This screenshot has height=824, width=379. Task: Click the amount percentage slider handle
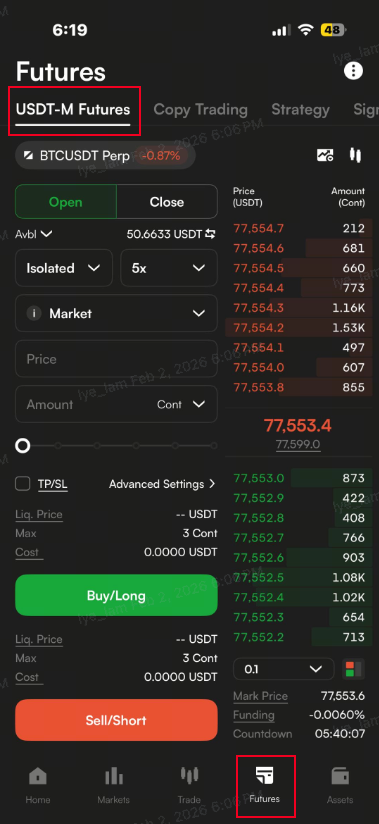23,446
